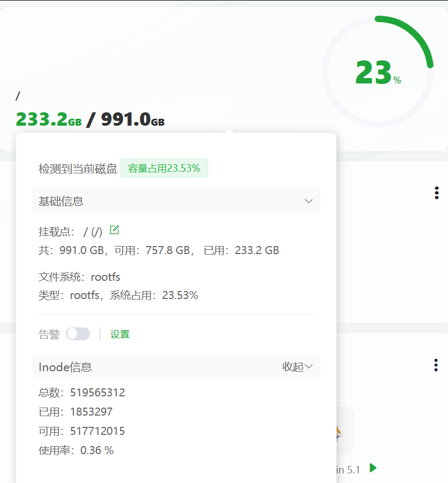448x483 pixels.
Task: Open the top card's three-dot options menu
Action: tap(437, 192)
